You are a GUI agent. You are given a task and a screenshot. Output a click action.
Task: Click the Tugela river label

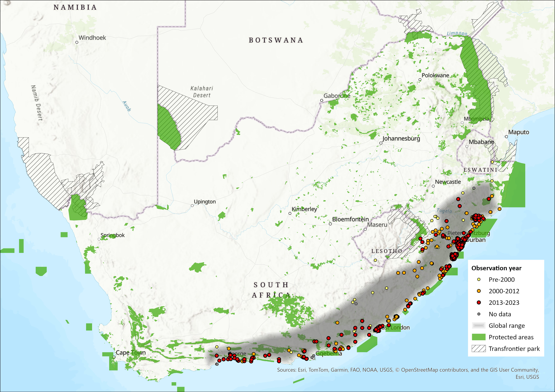point(444,211)
